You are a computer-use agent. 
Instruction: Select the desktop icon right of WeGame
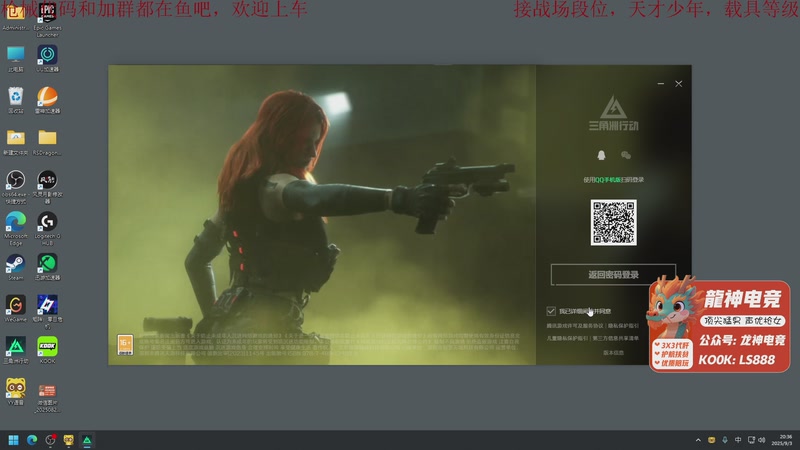(x=47, y=312)
